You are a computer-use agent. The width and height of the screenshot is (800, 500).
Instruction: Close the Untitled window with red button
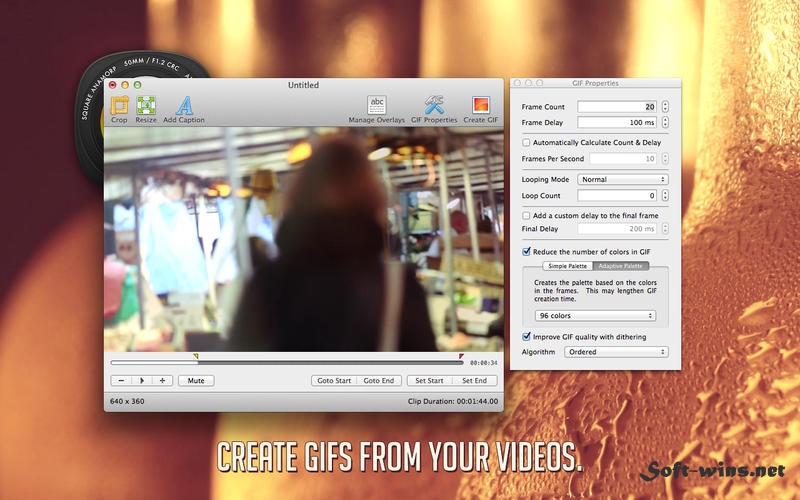click(x=113, y=85)
